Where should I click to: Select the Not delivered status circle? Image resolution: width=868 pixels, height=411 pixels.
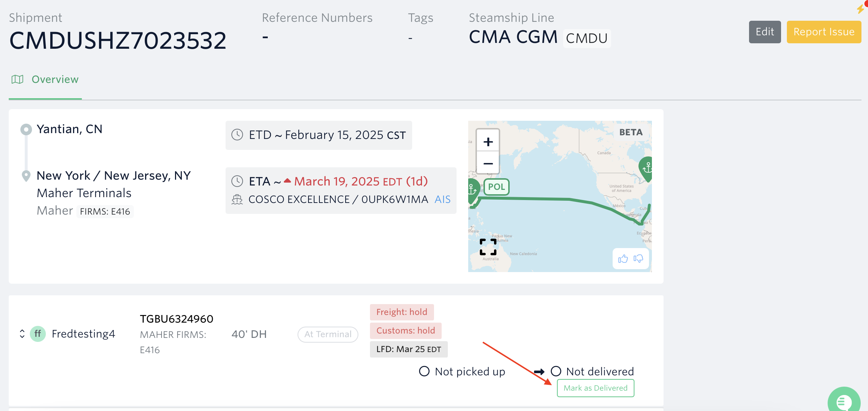coord(556,371)
